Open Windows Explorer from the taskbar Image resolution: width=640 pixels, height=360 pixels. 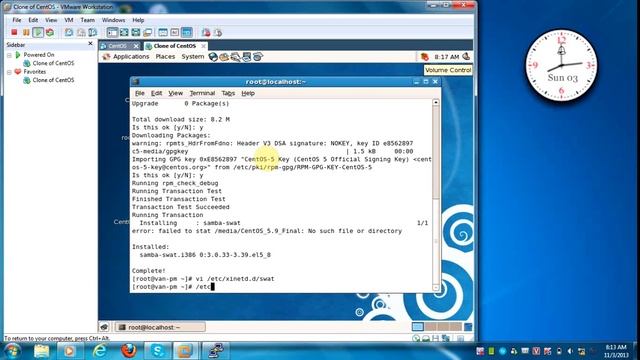(x=42, y=351)
